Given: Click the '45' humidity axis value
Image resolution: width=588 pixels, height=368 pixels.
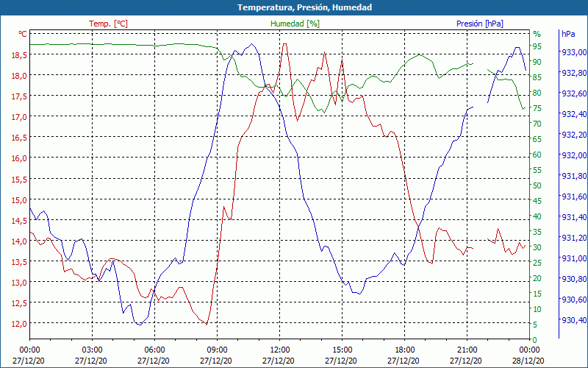Looking at the screenshot, I should (x=537, y=201).
